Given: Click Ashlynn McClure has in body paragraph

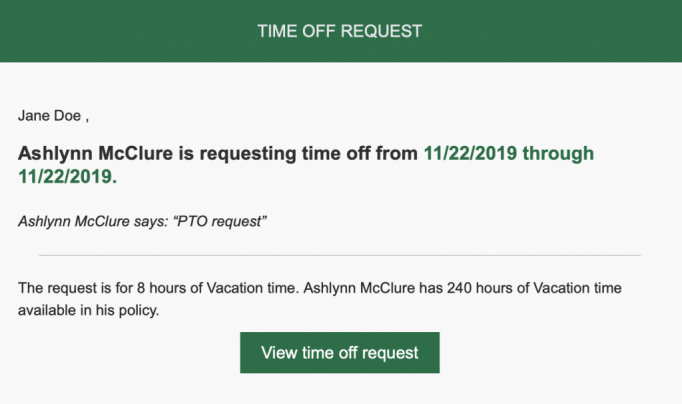Looking at the screenshot, I should point(373,288).
